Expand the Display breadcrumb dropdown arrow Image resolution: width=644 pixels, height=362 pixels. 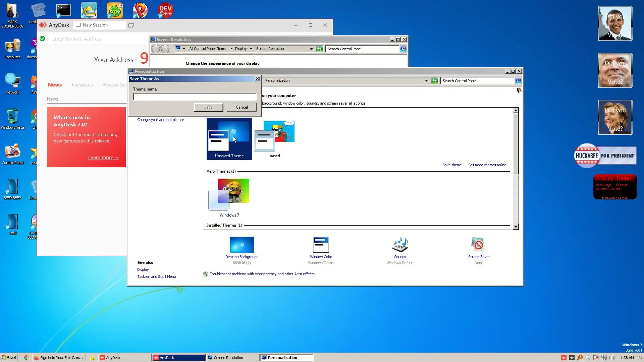(x=251, y=49)
